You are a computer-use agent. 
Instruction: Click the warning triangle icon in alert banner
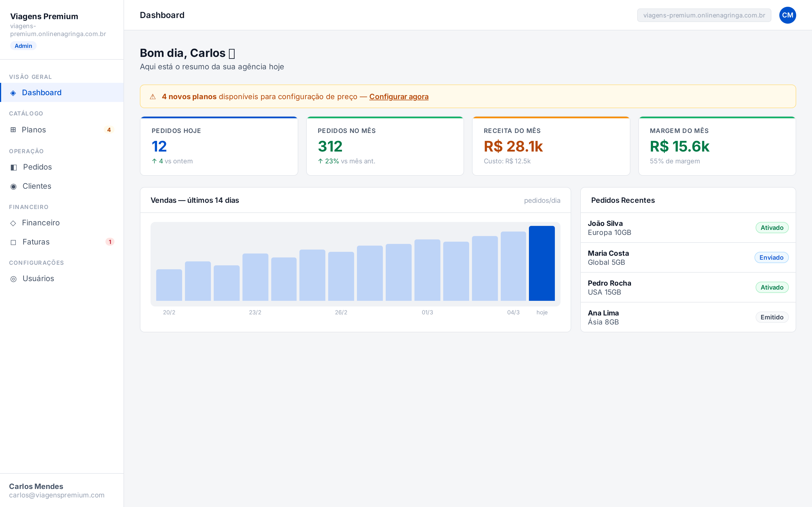(153, 97)
